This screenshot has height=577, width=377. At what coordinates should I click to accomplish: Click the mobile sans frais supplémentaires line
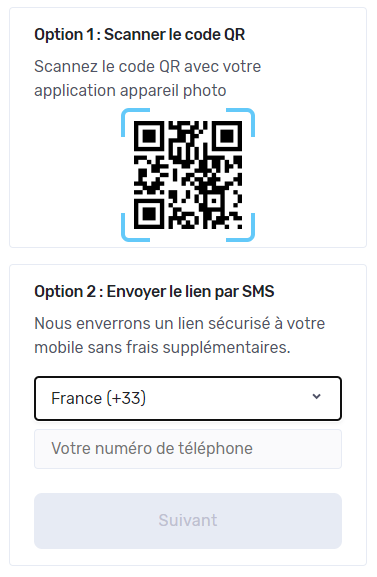[162, 347]
